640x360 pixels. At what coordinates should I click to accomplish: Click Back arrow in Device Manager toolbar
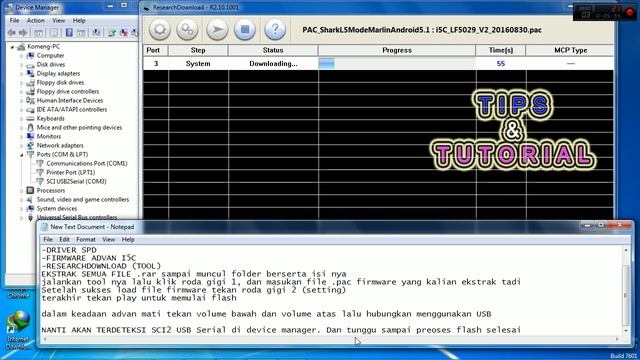pyautogui.click(x=12, y=33)
